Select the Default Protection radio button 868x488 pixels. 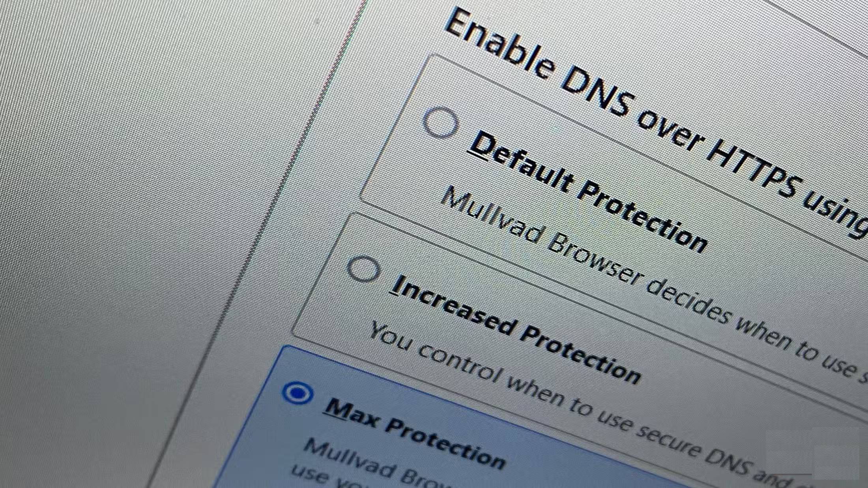(441, 122)
